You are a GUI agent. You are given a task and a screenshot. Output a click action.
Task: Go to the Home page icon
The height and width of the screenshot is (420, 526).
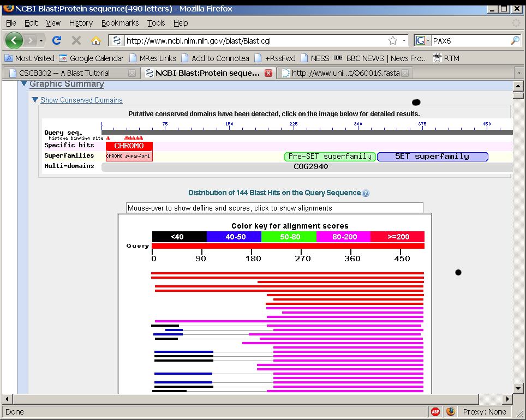[96, 40]
